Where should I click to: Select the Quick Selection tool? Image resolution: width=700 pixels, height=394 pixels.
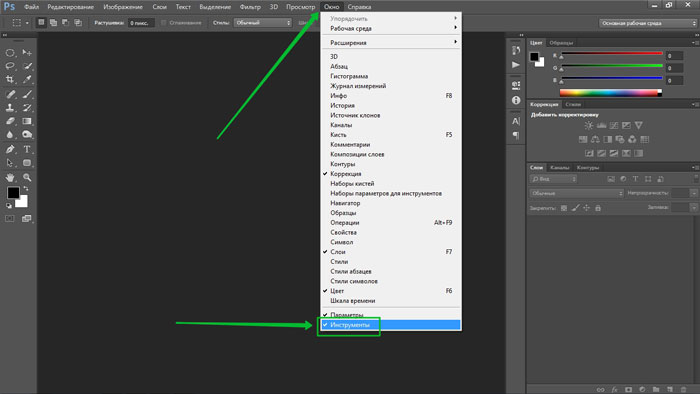27,66
